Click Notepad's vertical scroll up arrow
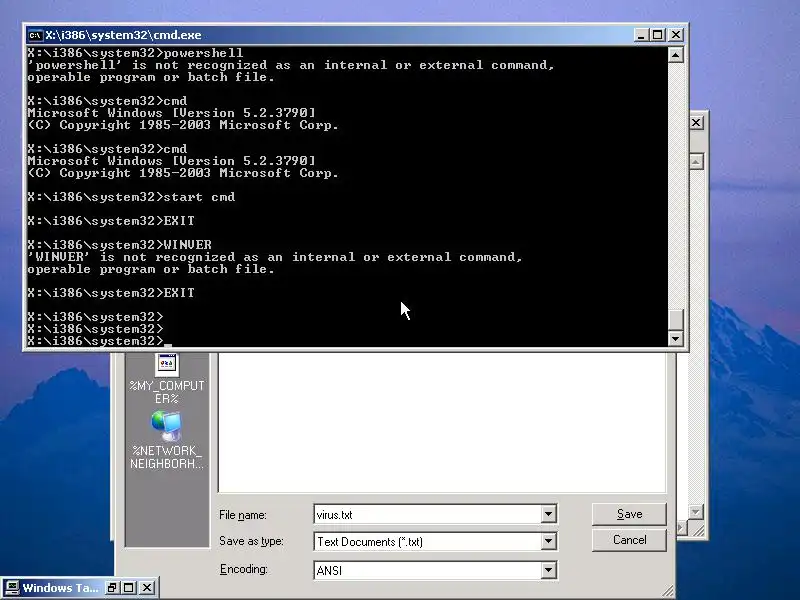 tap(696, 162)
